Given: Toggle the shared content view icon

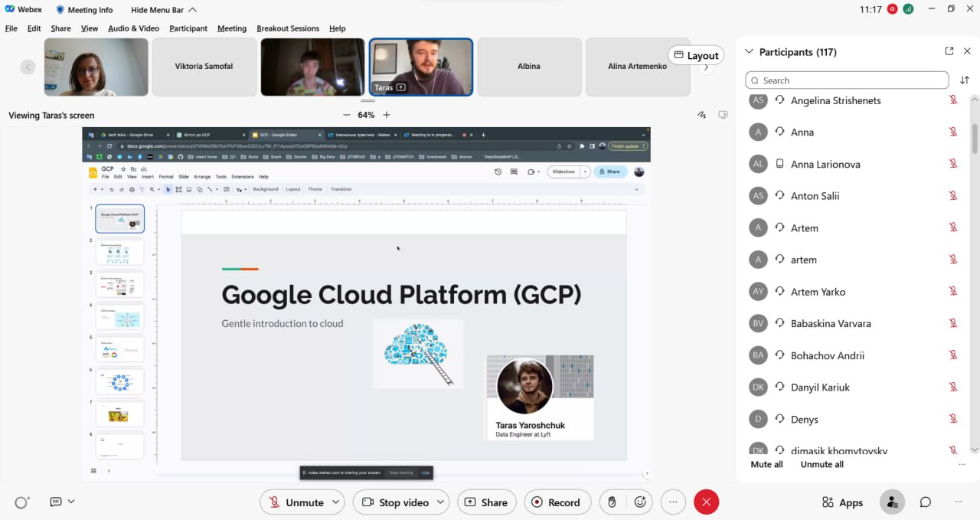Looking at the screenshot, I should click(723, 115).
